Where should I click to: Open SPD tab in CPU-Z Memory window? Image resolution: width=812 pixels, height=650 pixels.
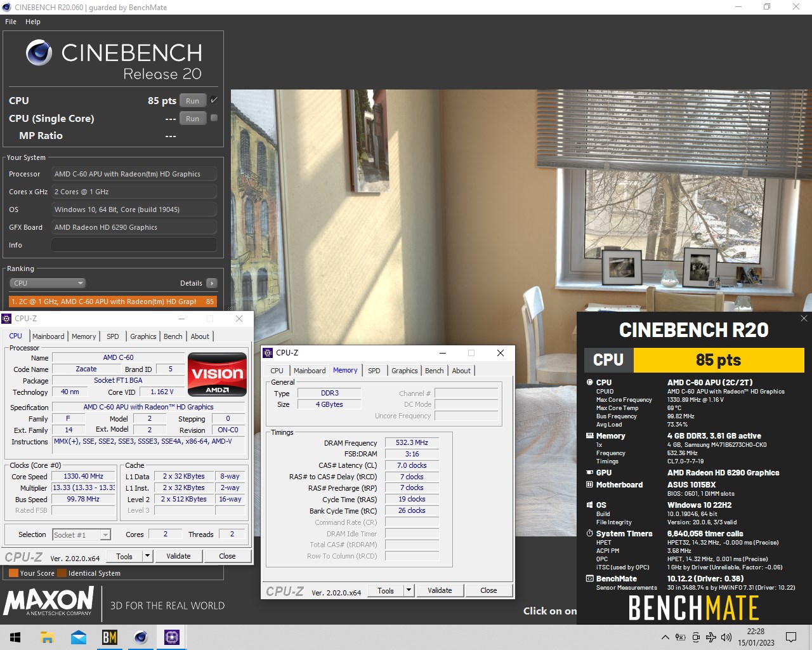coord(374,371)
